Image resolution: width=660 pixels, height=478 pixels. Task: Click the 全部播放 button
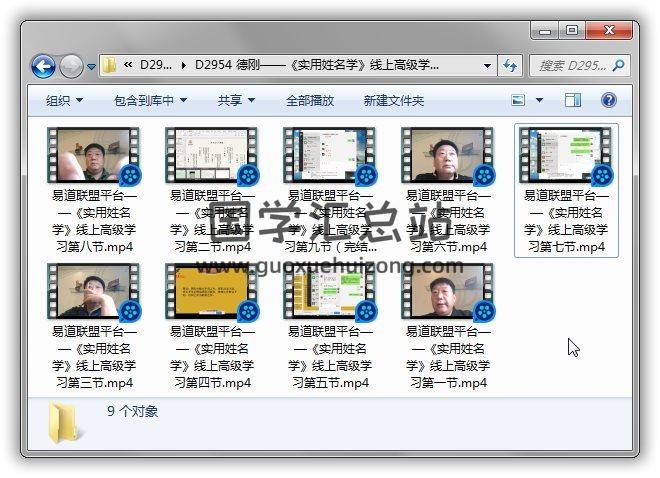pyautogui.click(x=311, y=100)
